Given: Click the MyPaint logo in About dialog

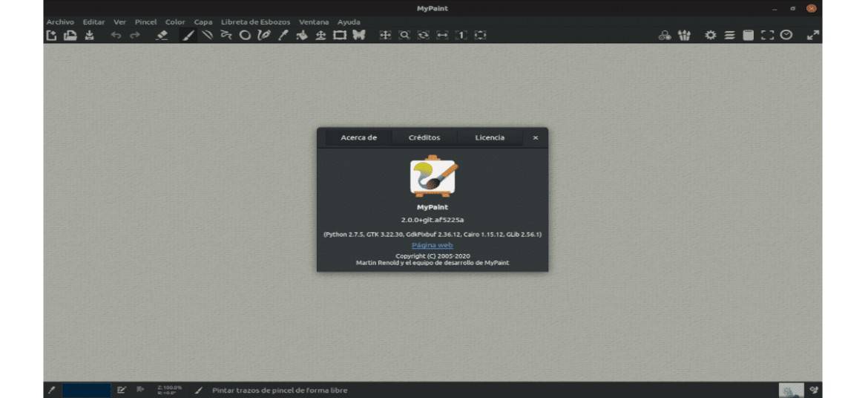Looking at the screenshot, I should [433, 176].
